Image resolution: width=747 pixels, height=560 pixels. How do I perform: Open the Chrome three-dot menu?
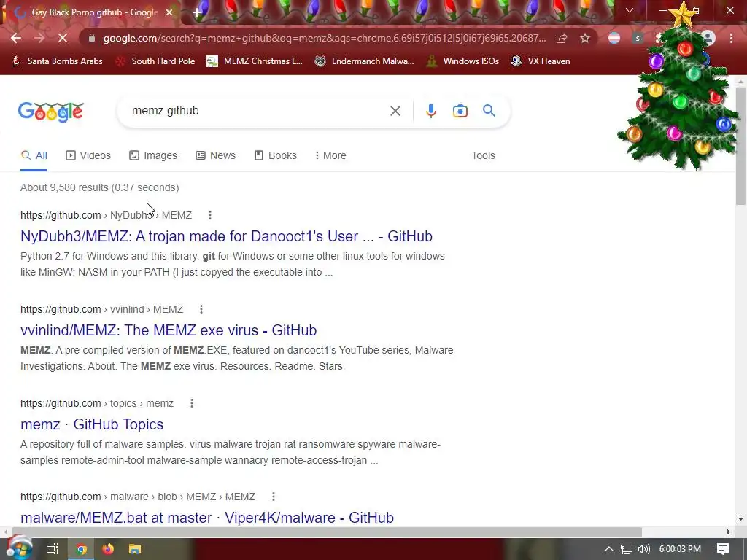tap(731, 38)
